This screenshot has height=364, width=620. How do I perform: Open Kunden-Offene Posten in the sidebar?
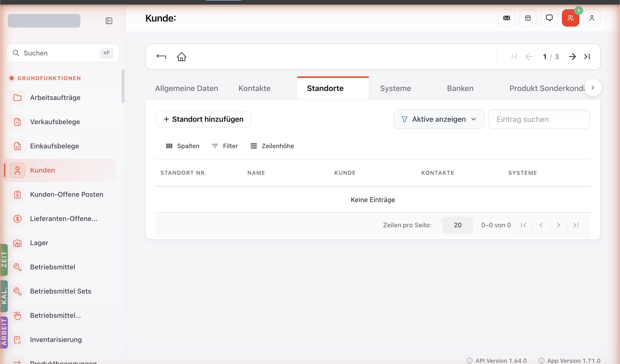coord(60,194)
